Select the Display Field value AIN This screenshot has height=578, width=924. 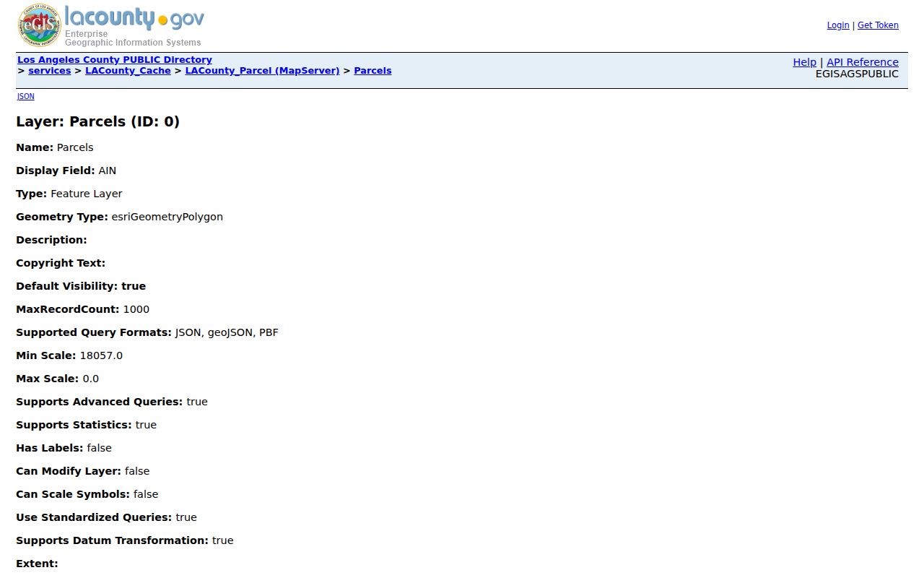(107, 171)
